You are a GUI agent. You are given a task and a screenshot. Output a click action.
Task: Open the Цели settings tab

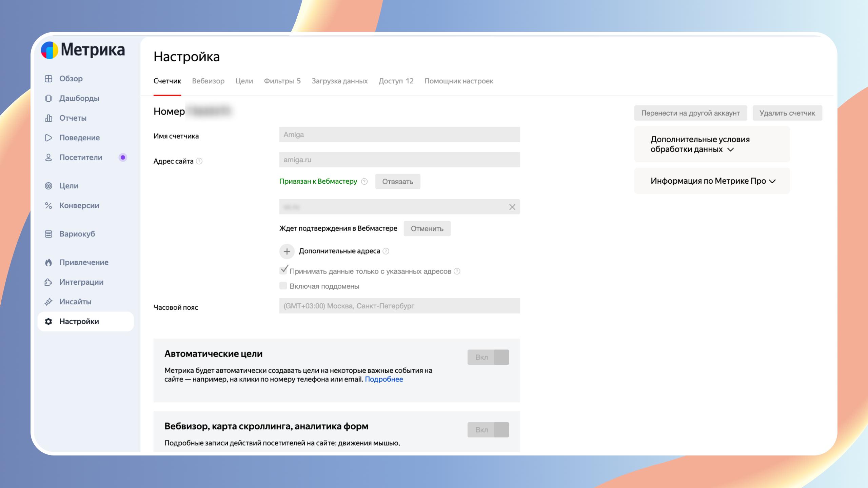pyautogui.click(x=244, y=81)
